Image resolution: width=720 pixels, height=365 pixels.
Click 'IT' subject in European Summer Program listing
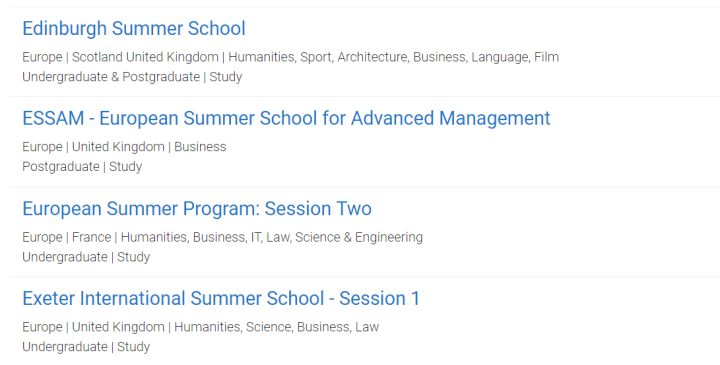(255, 237)
